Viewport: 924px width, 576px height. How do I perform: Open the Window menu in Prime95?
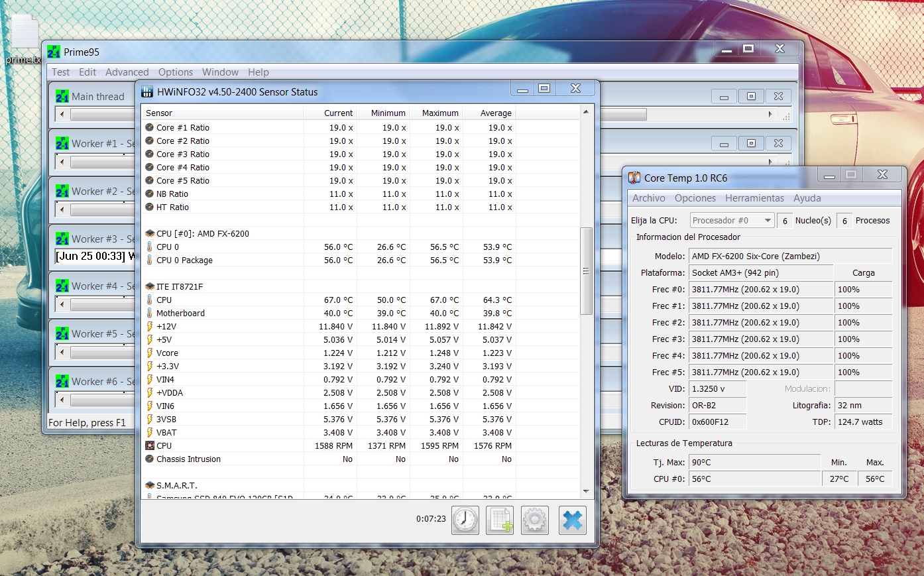(220, 72)
